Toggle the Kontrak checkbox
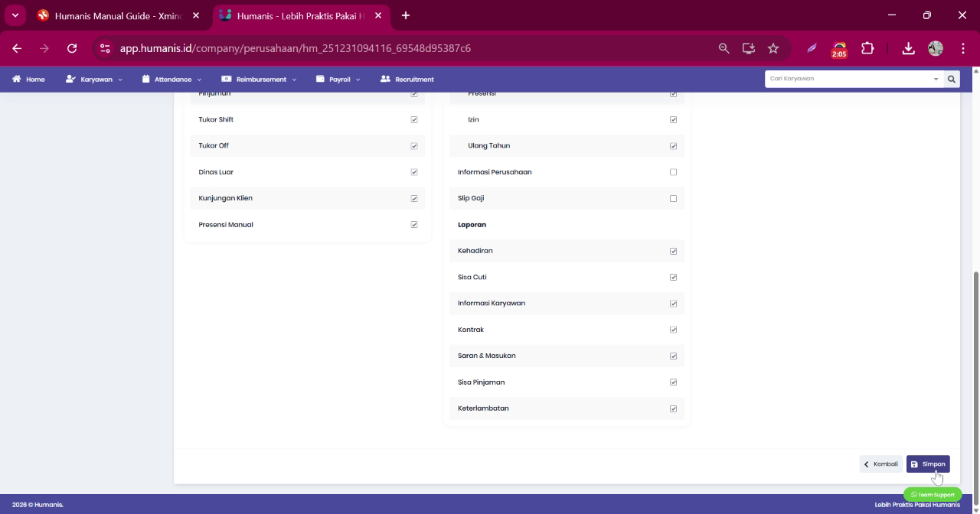Image resolution: width=980 pixels, height=514 pixels. (x=674, y=330)
